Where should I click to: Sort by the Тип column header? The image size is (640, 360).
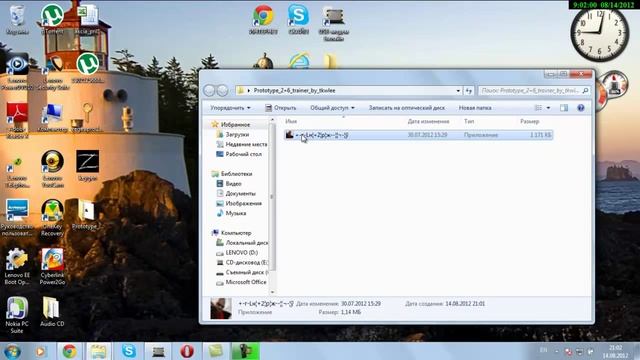(x=469, y=121)
